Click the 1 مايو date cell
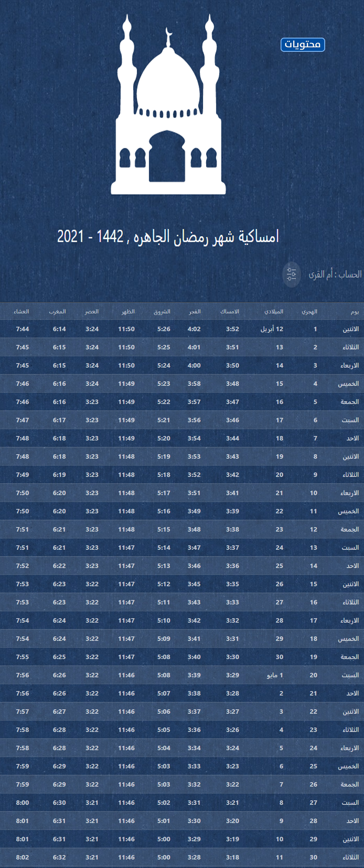The height and width of the screenshot is (868, 364). click(x=275, y=675)
